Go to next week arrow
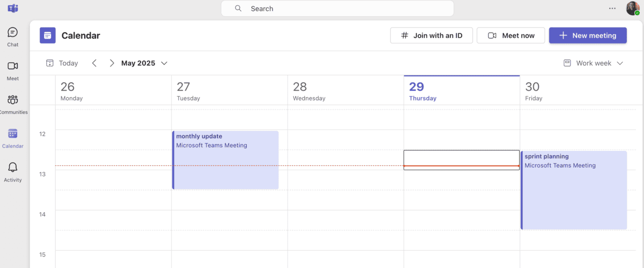Viewport: 644px width, 268px height. (x=112, y=63)
